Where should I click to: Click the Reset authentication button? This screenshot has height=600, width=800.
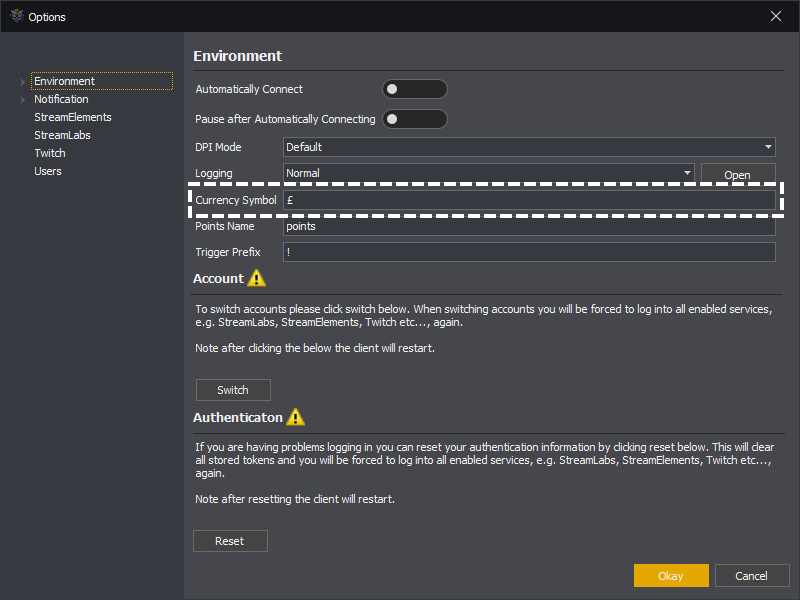[230, 541]
